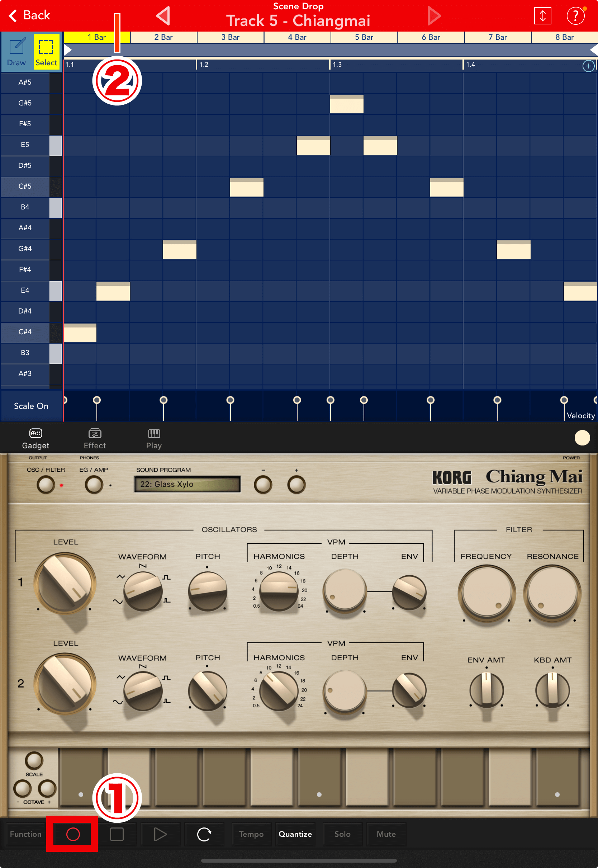Tap the play triangle button
This screenshot has width=598, height=868.
coord(160,834)
